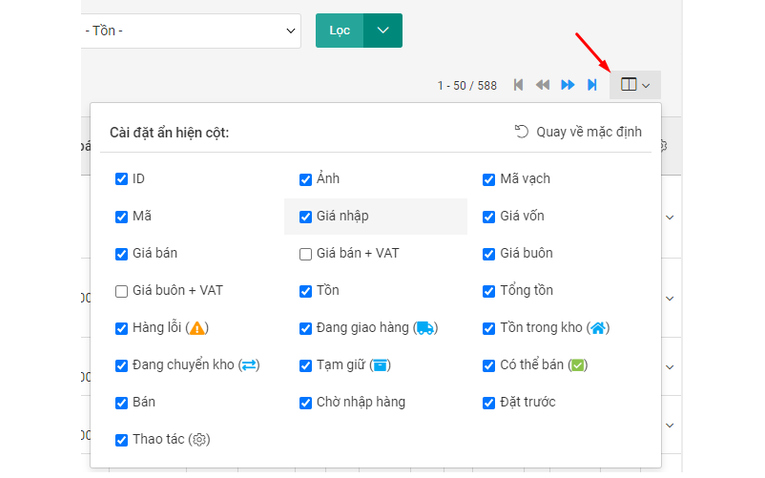Click the orange warning icon by Hàng lỗi
The height and width of the screenshot is (478, 765).
click(197, 328)
